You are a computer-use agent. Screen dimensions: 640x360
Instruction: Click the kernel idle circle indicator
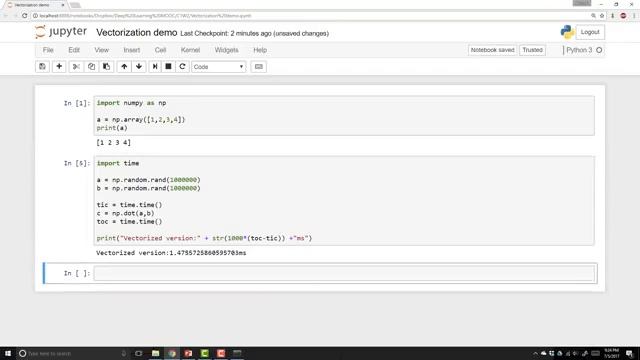[x=599, y=50]
